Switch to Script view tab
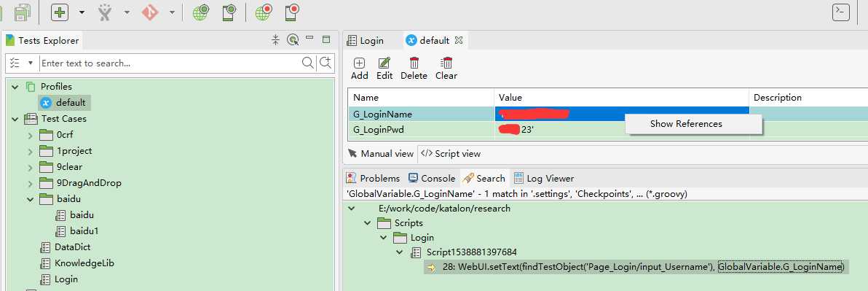This screenshot has width=868, height=291. click(x=451, y=154)
